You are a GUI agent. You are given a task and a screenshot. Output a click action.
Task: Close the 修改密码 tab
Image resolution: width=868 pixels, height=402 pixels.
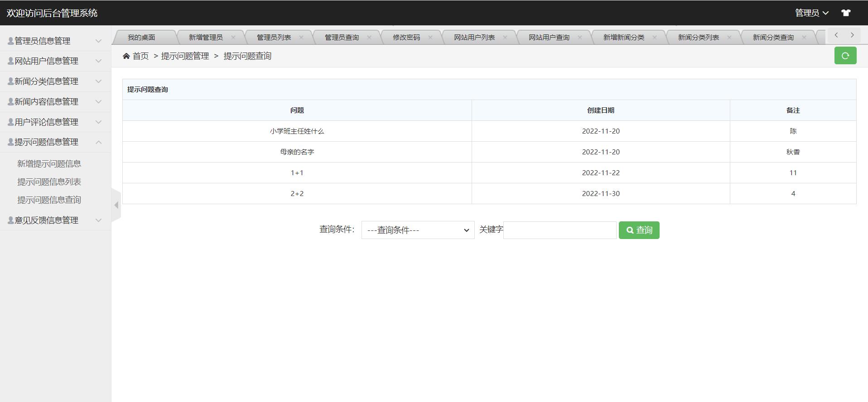click(x=430, y=37)
